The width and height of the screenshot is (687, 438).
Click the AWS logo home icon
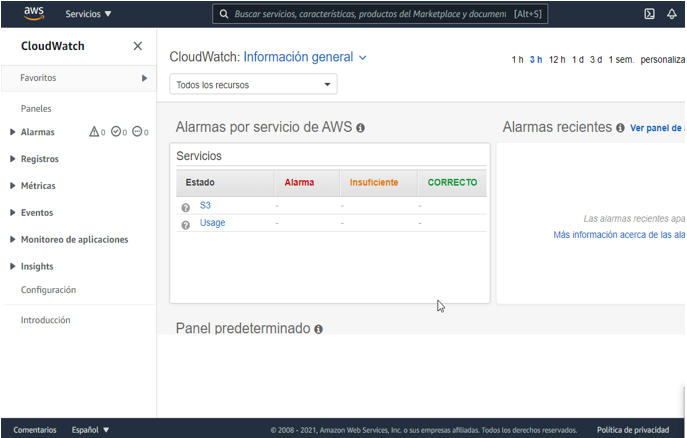click(x=34, y=14)
